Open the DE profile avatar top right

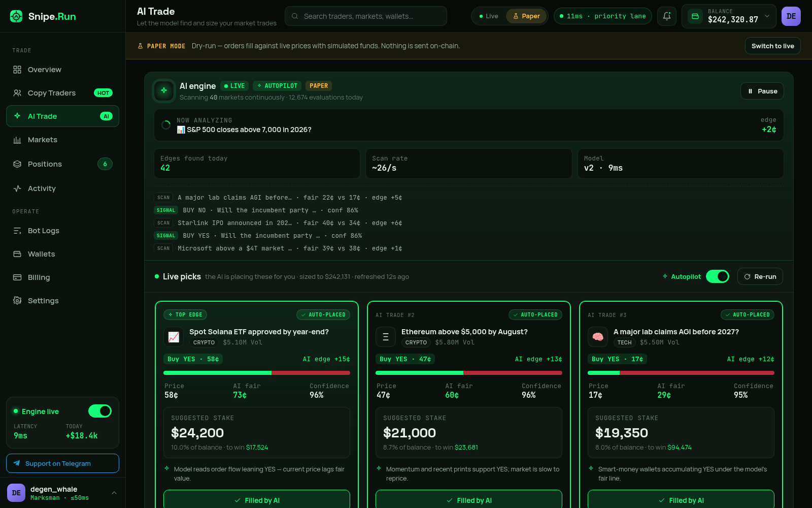[791, 16]
